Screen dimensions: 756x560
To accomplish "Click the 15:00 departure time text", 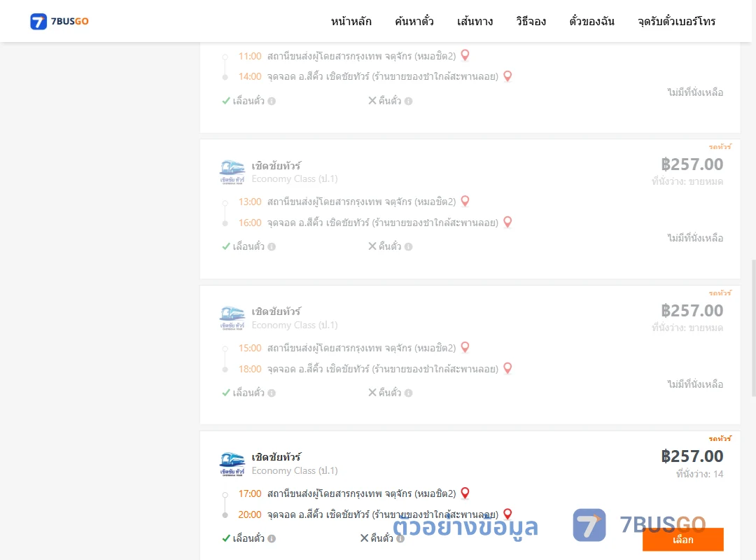I will (250, 348).
